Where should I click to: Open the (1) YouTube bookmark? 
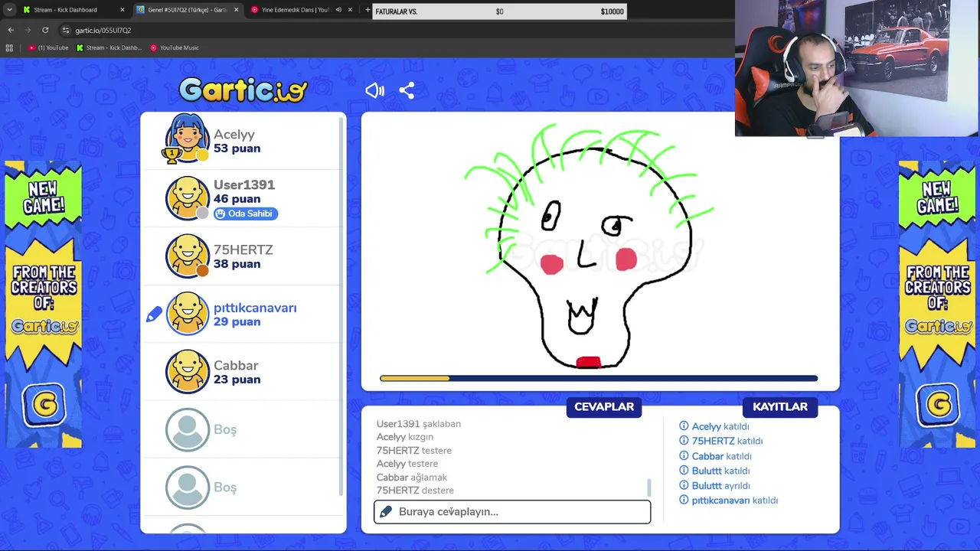[x=48, y=47]
